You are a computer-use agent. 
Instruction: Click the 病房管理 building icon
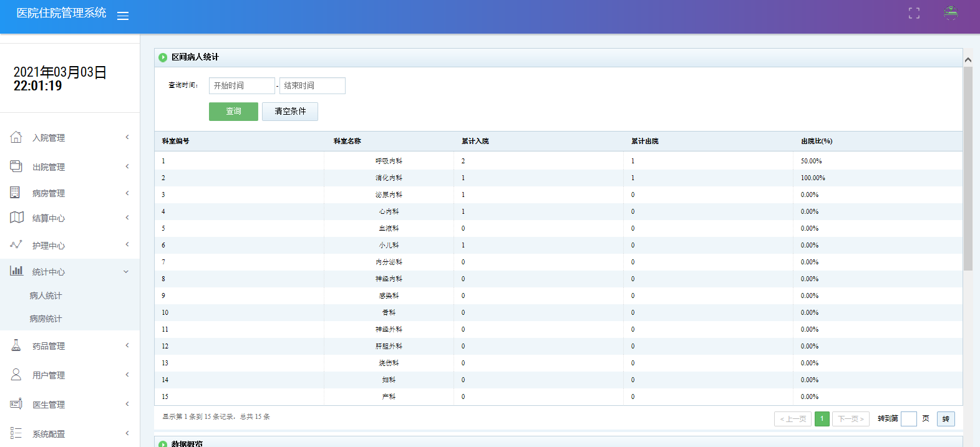coord(16,192)
